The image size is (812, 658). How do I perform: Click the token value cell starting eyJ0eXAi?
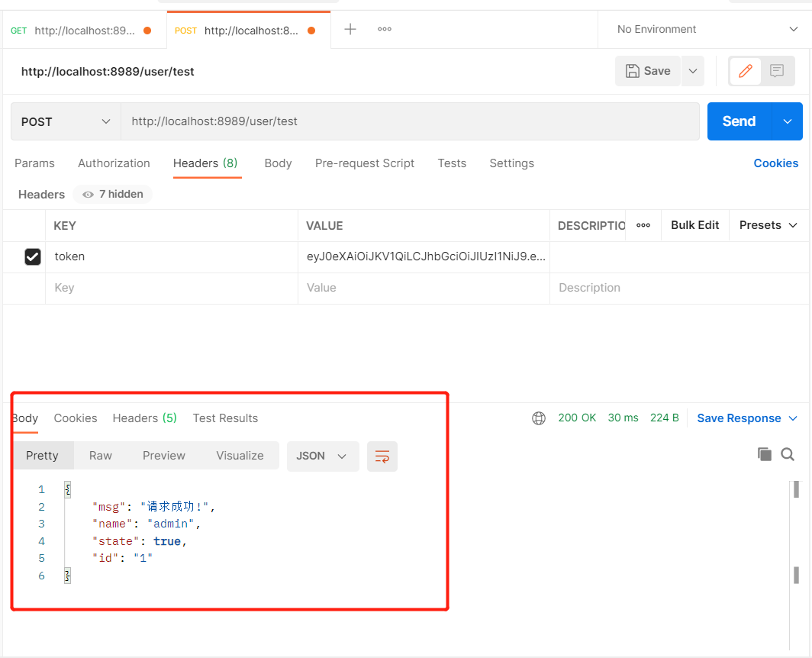(424, 257)
